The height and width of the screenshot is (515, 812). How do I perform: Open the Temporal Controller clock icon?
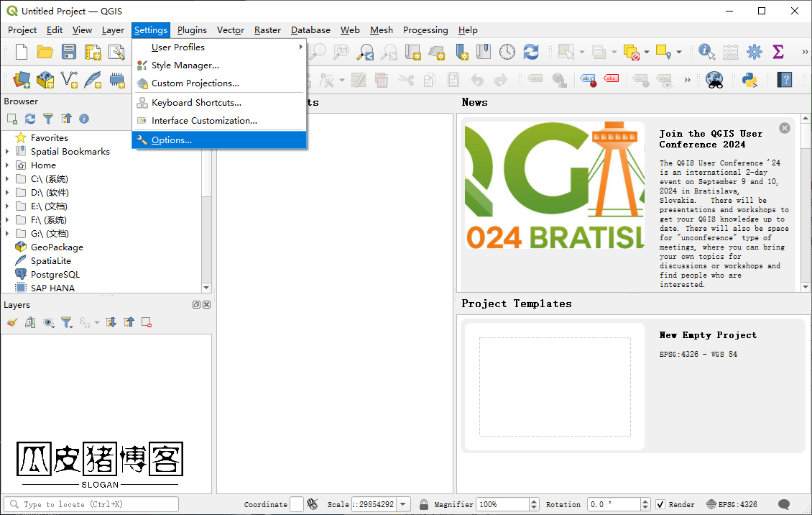point(507,52)
